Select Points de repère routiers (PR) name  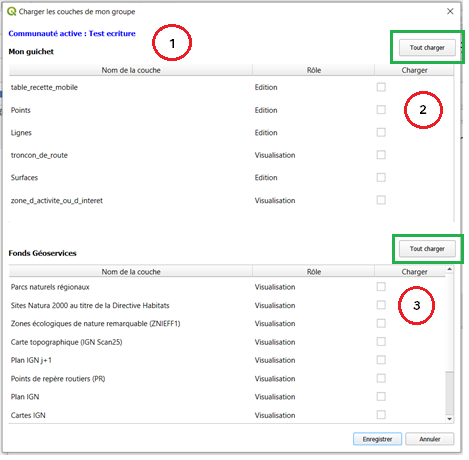[58, 379]
